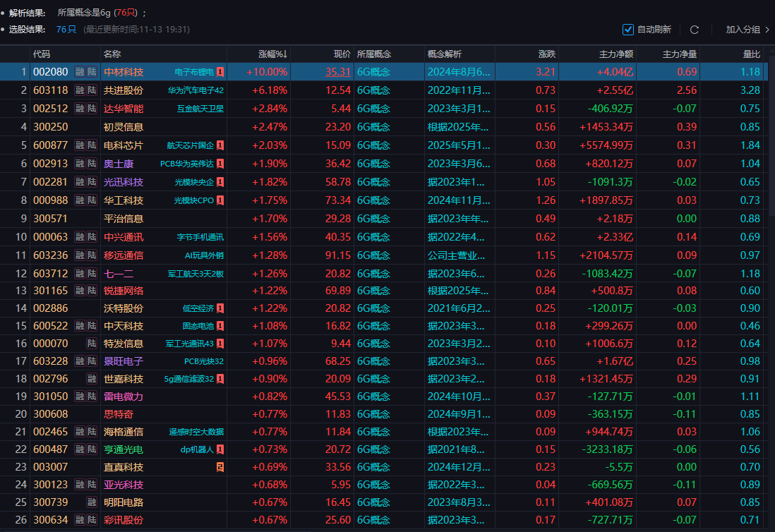Click price 91.15 in 移远通信 row
The width and height of the screenshot is (775, 532).
coord(338,255)
